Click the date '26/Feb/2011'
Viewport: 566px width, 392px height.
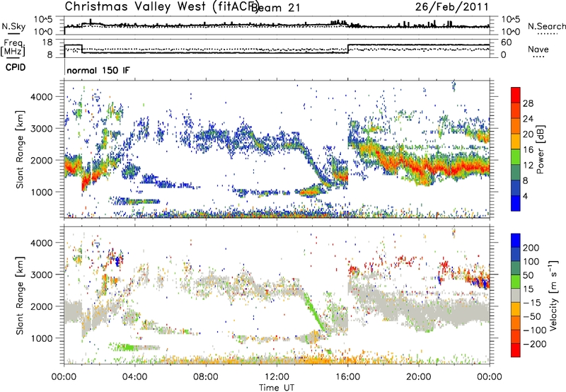click(452, 7)
